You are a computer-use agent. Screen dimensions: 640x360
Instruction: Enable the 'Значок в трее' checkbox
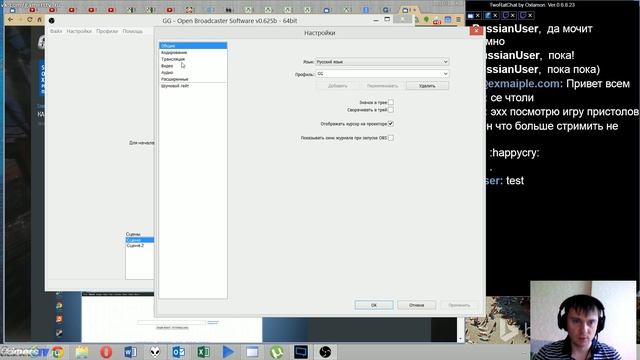pyautogui.click(x=391, y=102)
